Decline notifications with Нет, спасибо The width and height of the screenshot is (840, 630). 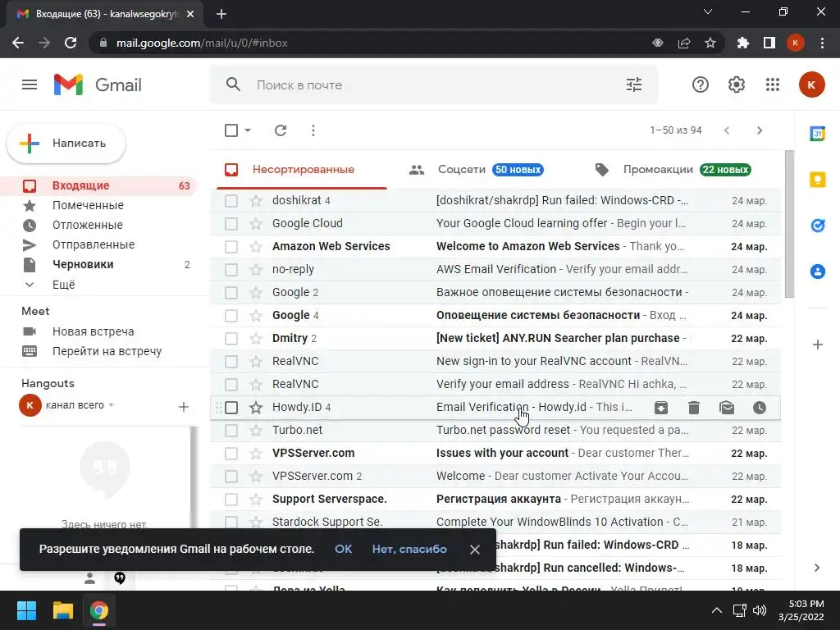coord(409,549)
